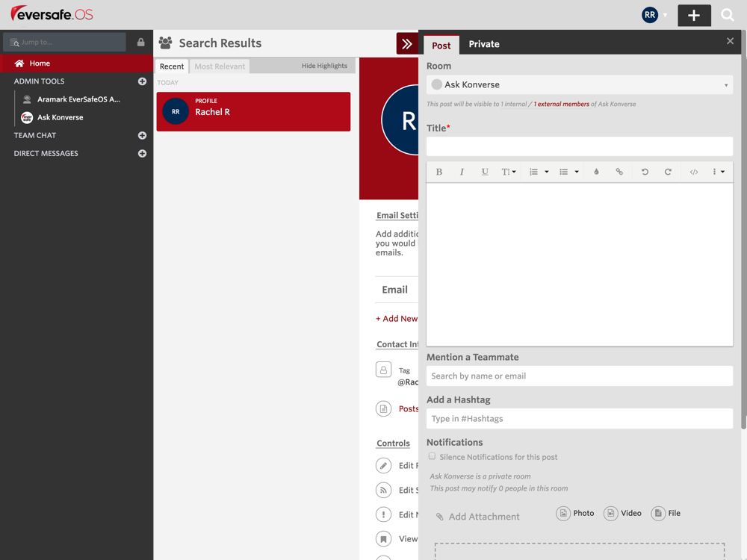Open the search magnifier icon
Viewport: 747px width, 560px height.
pos(727,15)
